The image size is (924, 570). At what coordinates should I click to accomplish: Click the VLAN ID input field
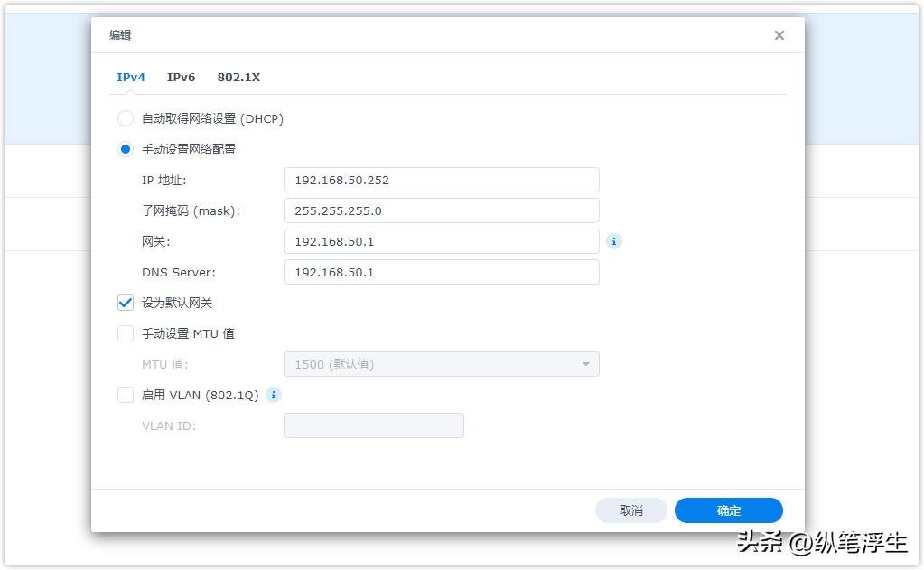[x=373, y=425]
